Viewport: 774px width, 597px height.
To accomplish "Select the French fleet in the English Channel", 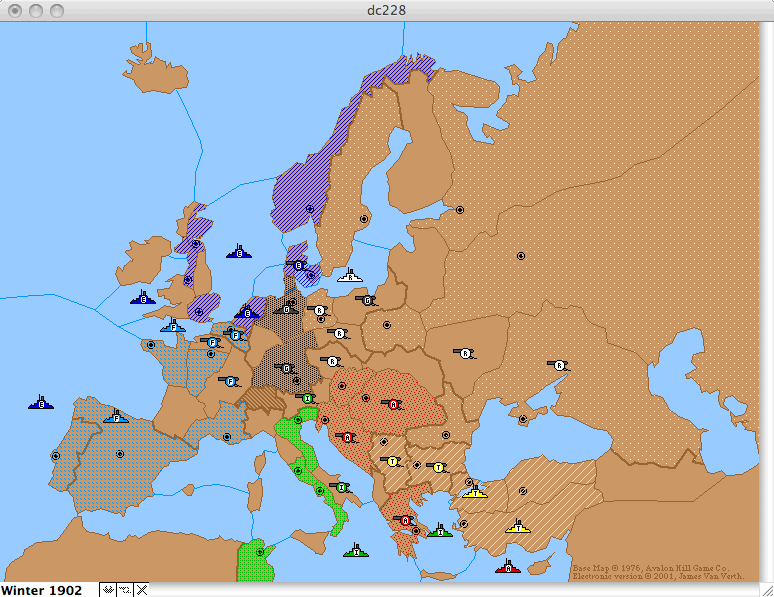I will 173,325.
